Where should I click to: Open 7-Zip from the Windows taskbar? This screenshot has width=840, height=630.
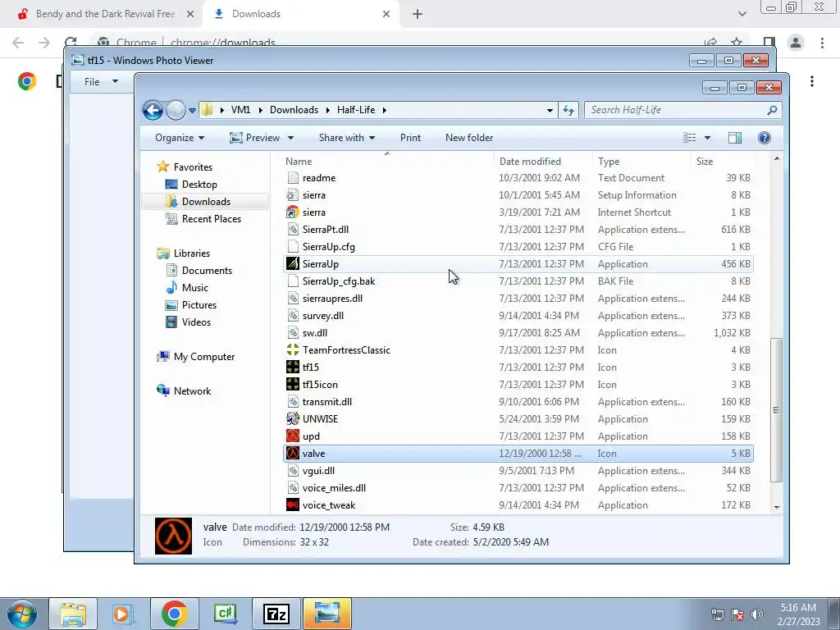pyautogui.click(x=276, y=614)
